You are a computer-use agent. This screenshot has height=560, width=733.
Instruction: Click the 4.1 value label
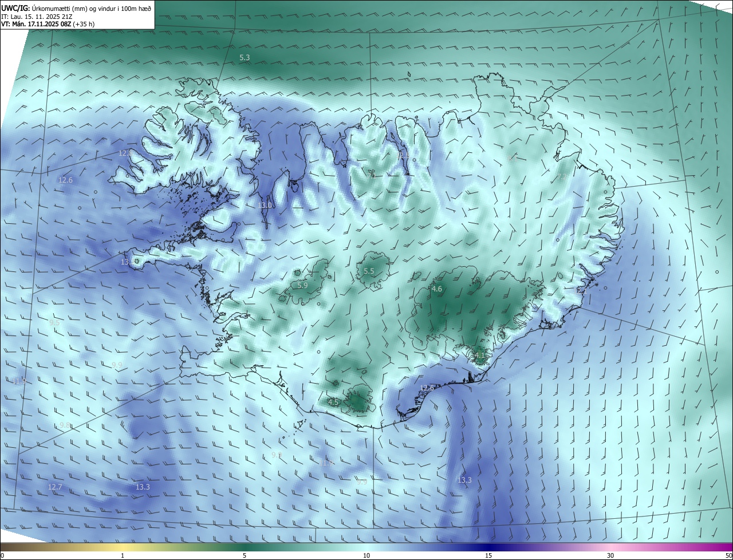click(480, 356)
